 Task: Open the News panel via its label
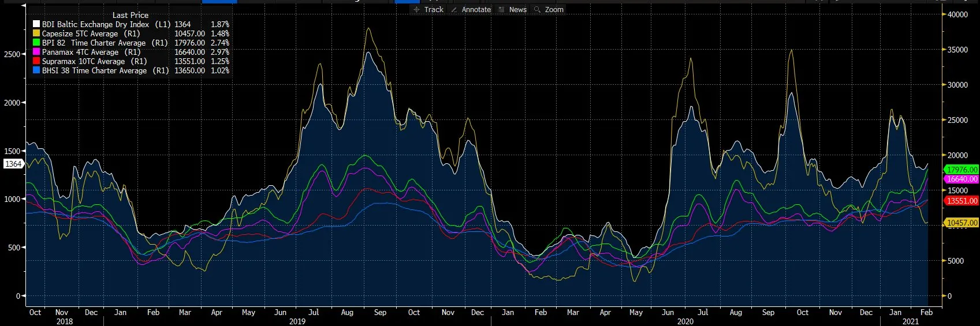click(x=517, y=10)
